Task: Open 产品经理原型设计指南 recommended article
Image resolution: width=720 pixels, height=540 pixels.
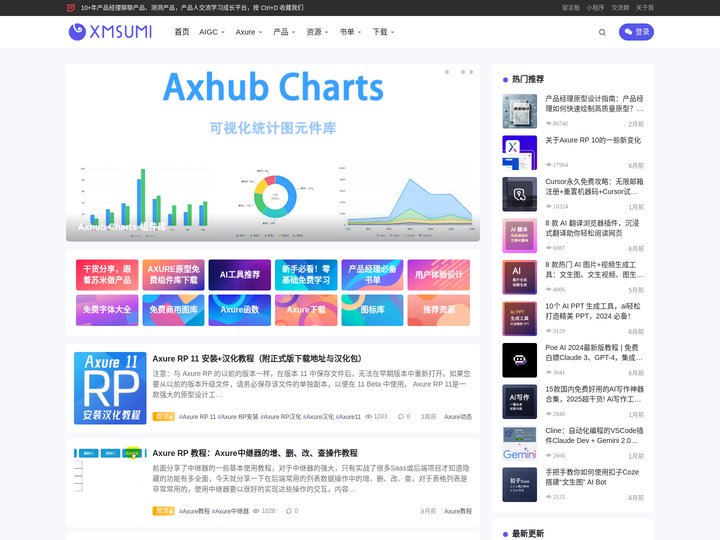Action: coord(594,103)
